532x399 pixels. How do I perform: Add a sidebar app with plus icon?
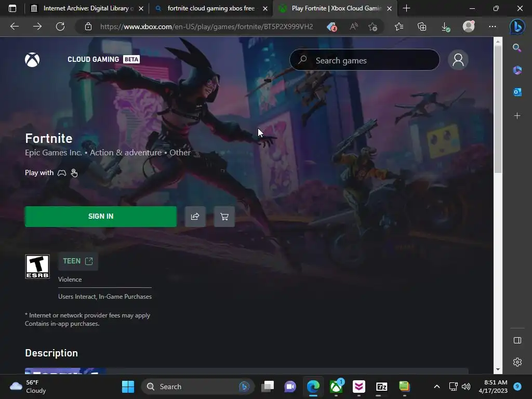pos(517,116)
